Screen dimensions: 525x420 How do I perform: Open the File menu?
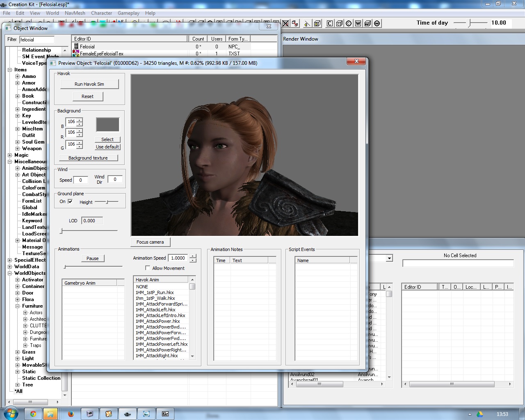click(x=7, y=13)
